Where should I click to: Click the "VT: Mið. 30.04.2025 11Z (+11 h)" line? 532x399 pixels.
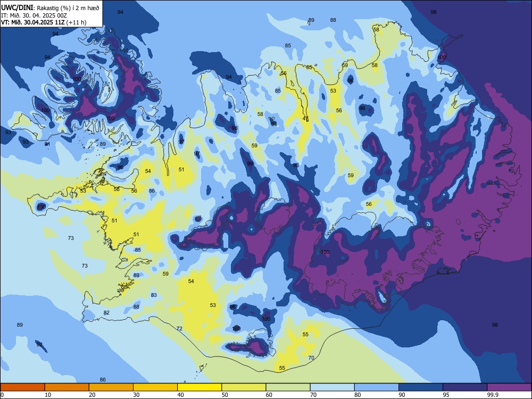click(x=44, y=22)
